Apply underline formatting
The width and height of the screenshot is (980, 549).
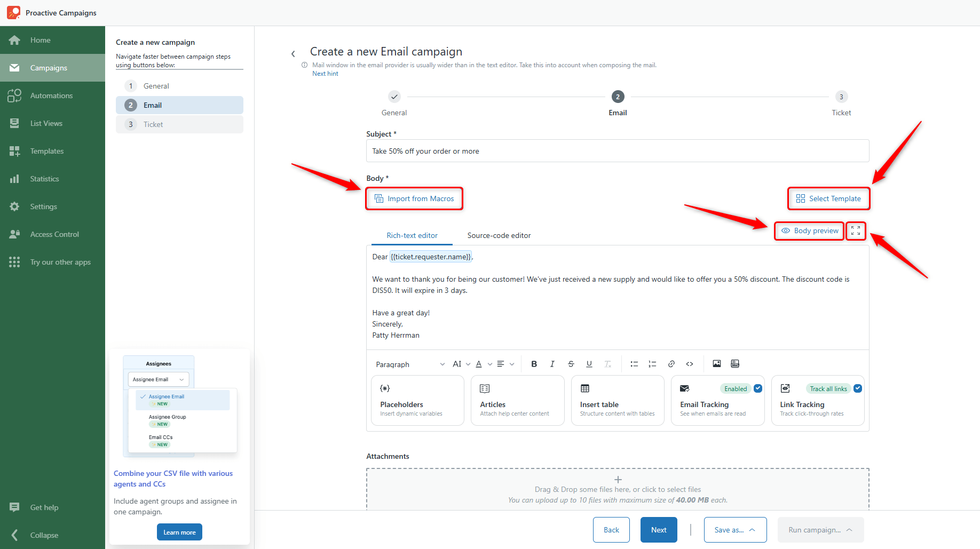coord(589,364)
